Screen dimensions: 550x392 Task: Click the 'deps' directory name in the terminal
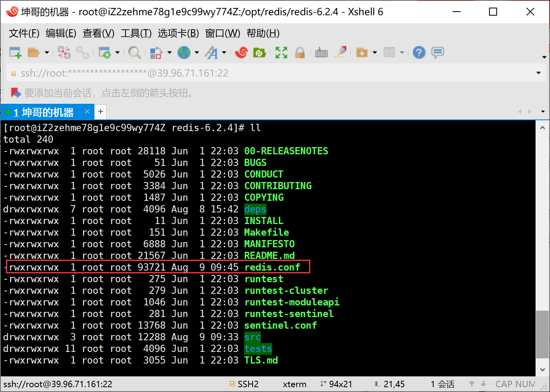[x=255, y=209]
